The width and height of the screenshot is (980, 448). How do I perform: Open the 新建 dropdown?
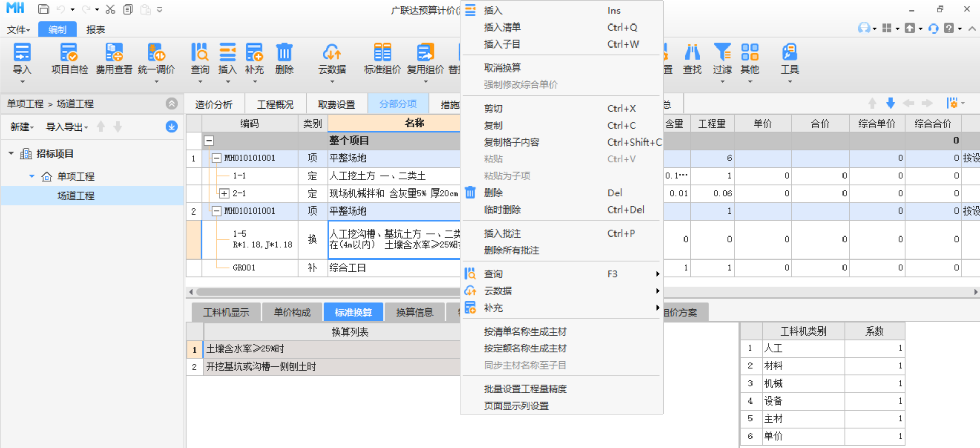click(22, 127)
